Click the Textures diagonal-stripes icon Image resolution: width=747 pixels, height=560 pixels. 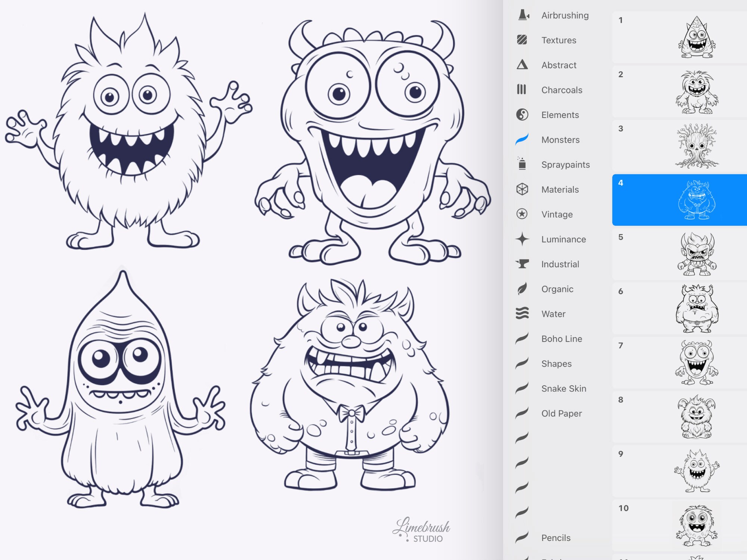coord(523,40)
